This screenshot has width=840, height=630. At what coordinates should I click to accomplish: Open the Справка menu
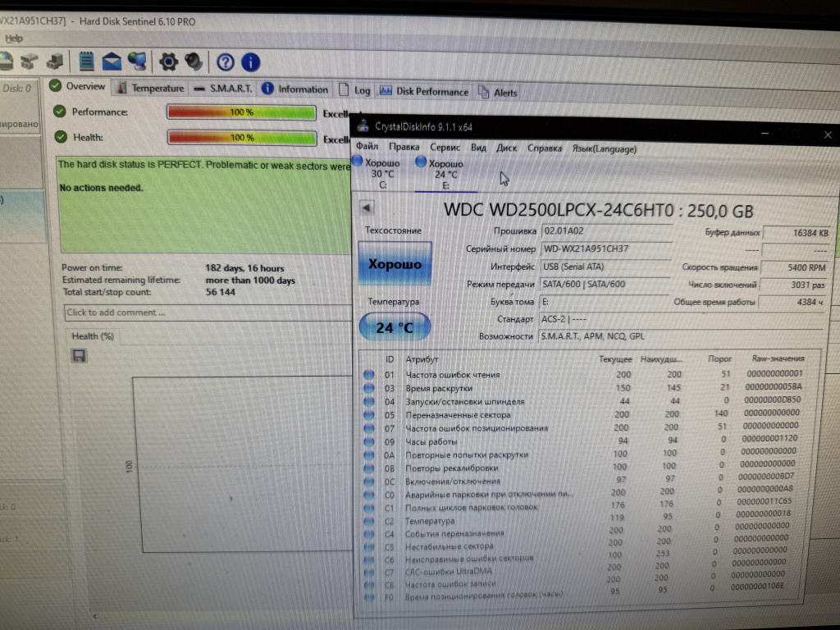(545, 148)
